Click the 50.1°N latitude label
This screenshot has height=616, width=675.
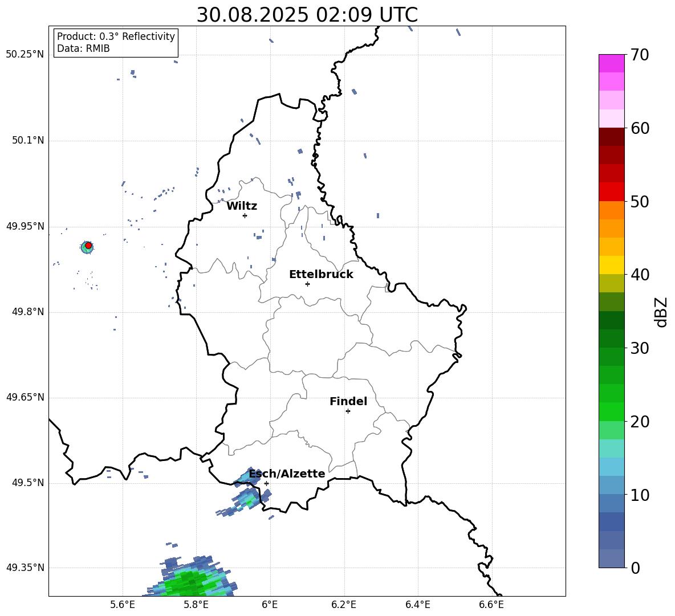tap(28, 141)
